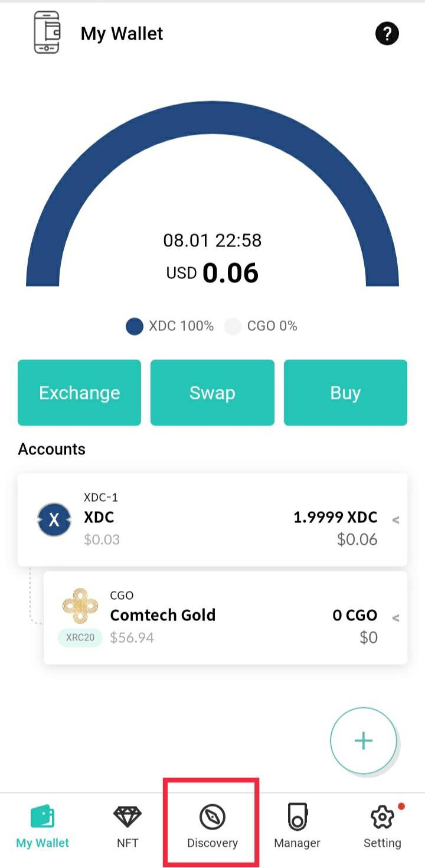Tap the XRC20 token badge

pyautogui.click(x=80, y=638)
